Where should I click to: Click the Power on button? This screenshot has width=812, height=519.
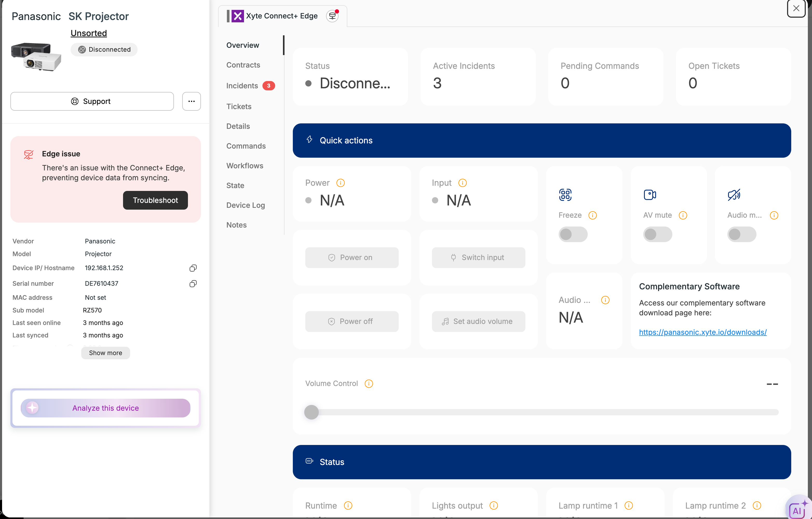tap(352, 258)
